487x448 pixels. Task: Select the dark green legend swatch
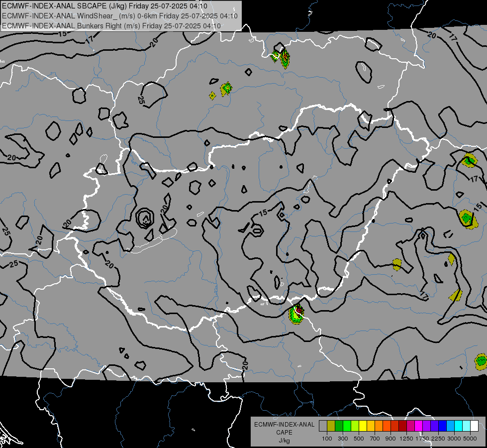click(x=339, y=426)
